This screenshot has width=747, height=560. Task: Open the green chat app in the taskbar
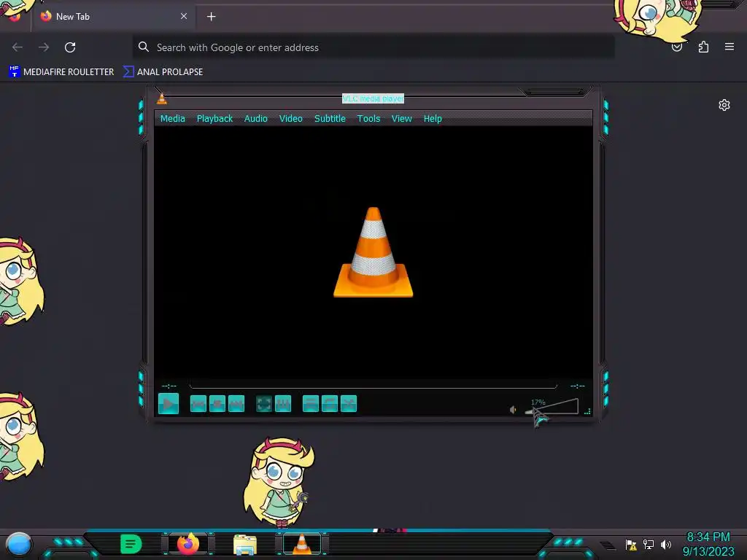click(x=131, y=544)
